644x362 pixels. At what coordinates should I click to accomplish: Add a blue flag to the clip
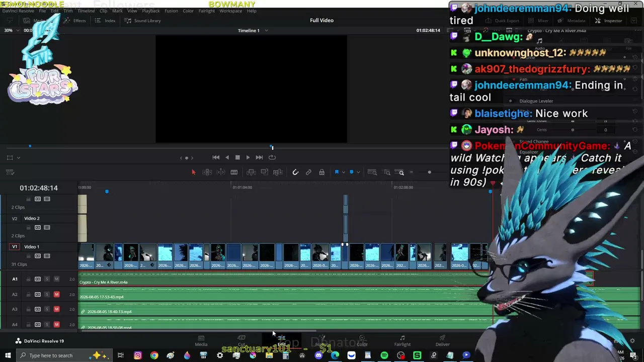[x=337, y=172]
